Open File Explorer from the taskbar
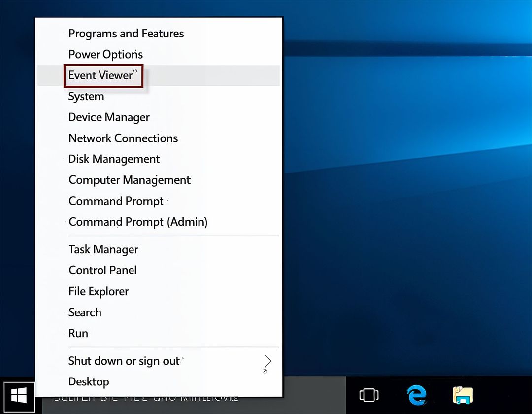This screenshot has width=532, height=414. 463,395
